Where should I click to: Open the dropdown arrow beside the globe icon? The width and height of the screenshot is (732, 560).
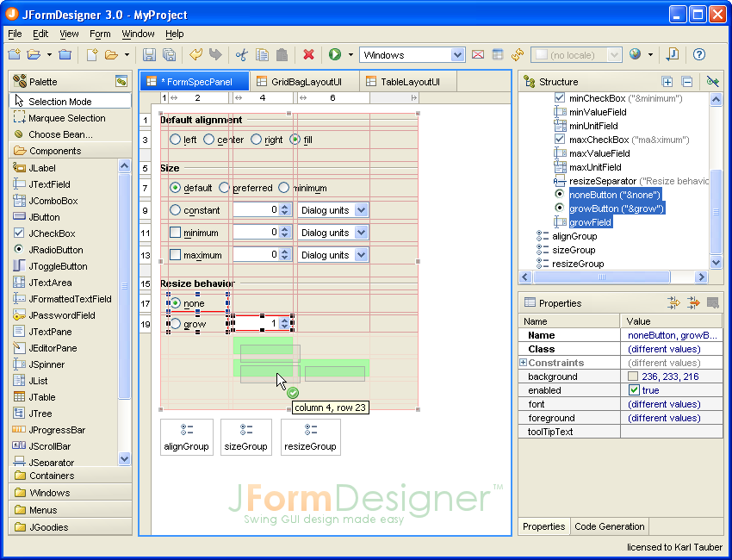[x=650, y=54]
